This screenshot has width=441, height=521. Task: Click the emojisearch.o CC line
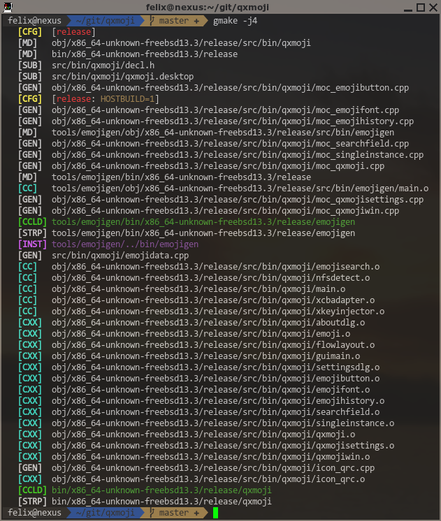point(199,267)
